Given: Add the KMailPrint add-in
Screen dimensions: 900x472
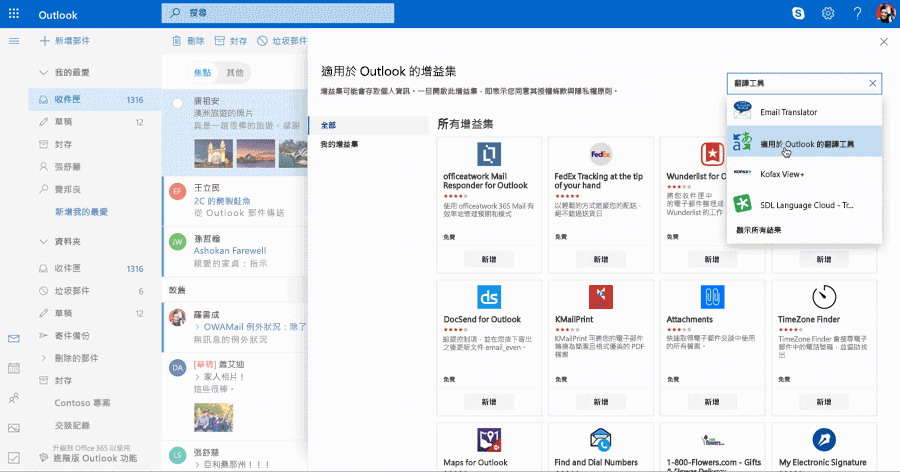Looking at the screenshot, I should click(601, 402).
